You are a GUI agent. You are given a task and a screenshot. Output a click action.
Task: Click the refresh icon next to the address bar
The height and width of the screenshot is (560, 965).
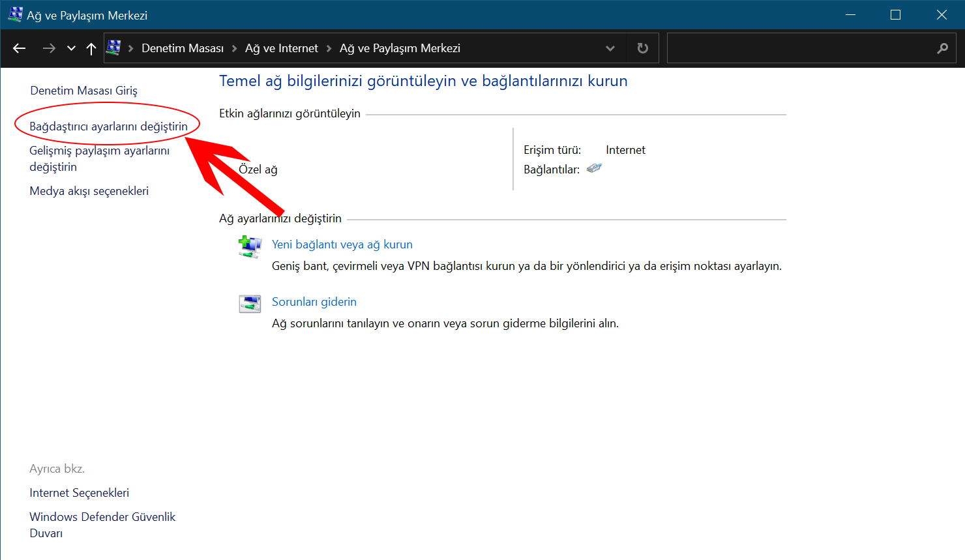tap(642, 48)
